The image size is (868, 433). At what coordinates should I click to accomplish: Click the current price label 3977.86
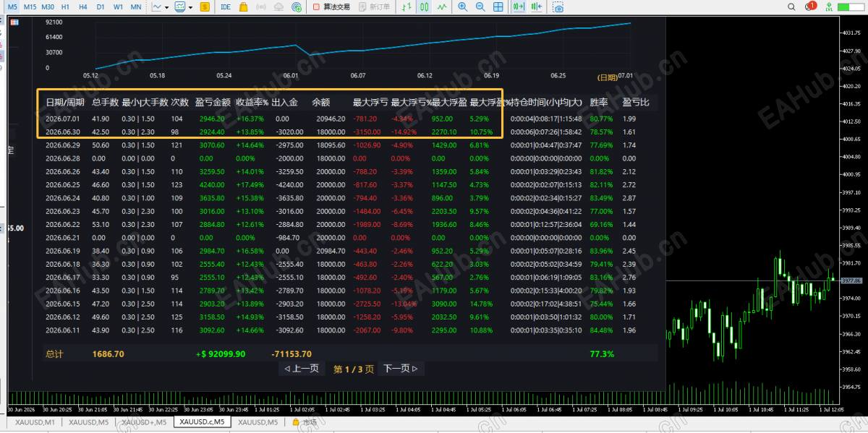click(851, 280)
